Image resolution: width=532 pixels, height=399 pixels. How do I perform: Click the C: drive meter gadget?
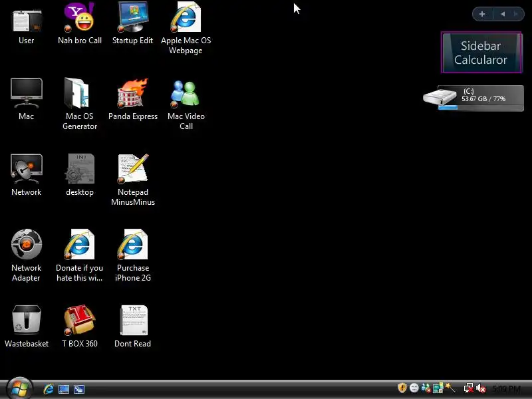coord(473,98)
